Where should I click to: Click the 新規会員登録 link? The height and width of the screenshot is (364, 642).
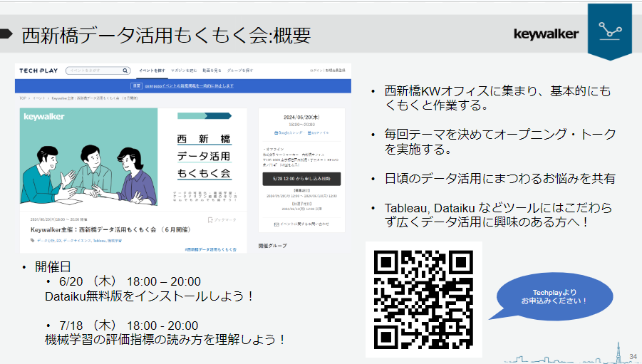336,71
